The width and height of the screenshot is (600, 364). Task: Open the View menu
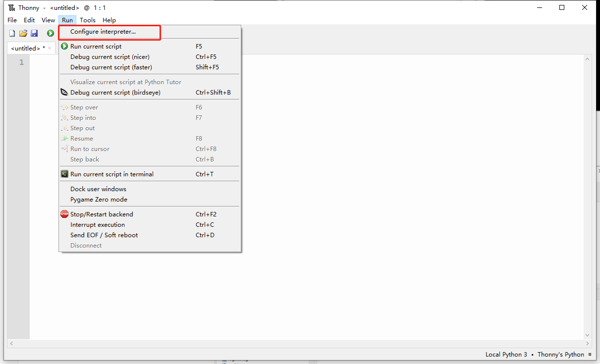tap(48, 20)
